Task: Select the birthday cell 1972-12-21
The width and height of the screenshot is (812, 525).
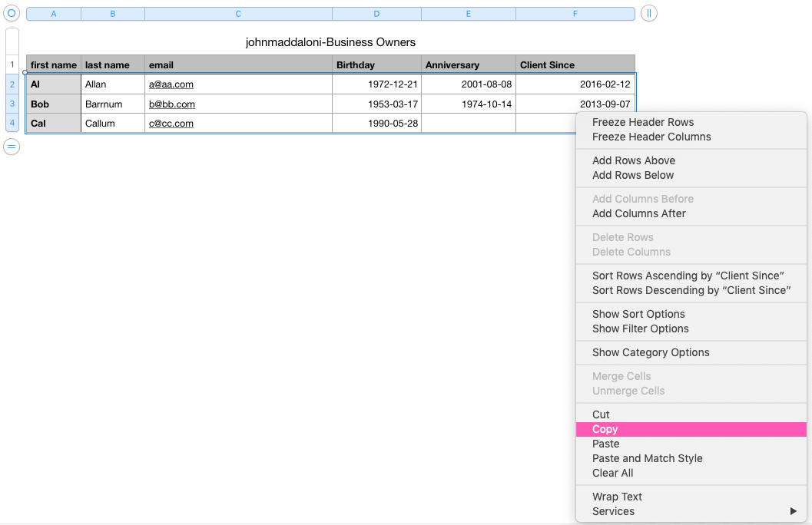Action: (376, 84)
